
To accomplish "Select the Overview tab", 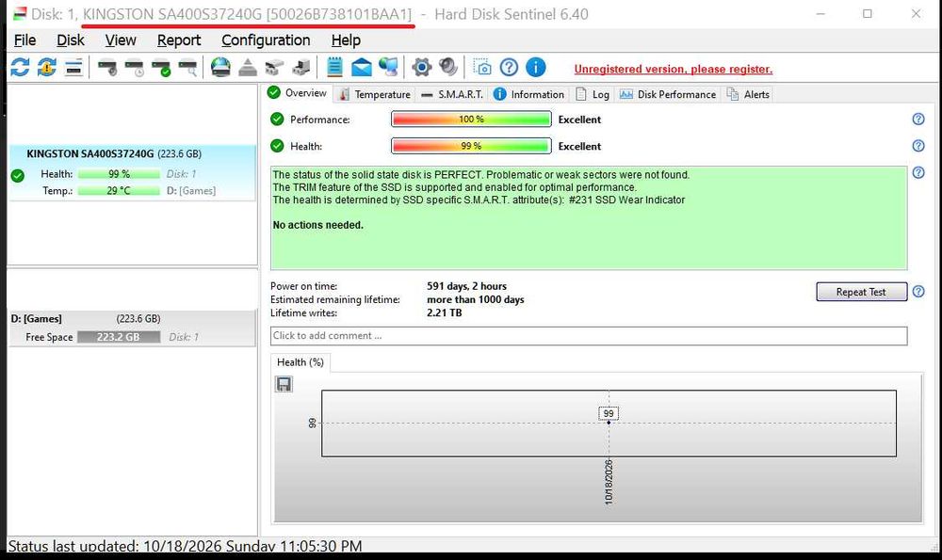I will click(298, 93).
